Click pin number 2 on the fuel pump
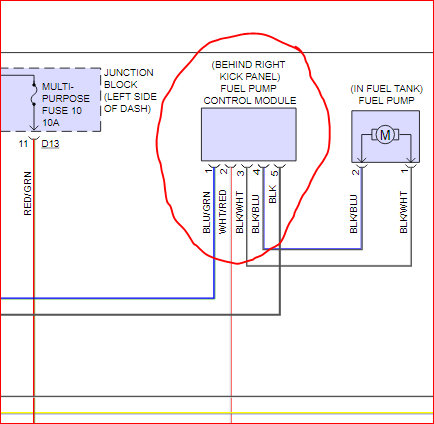The height and width of the screenshot is (424, 434). (356, 172)
